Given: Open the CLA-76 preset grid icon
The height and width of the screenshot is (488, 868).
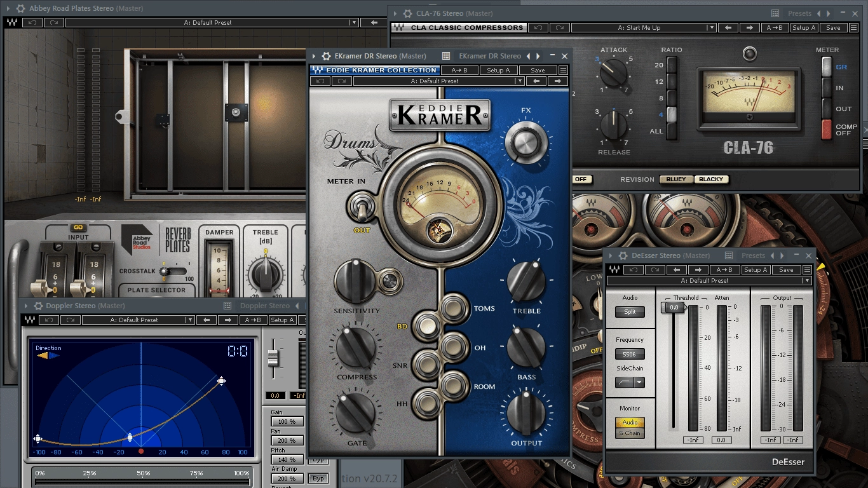Looking at the screenshot, I should pos(775,13).
